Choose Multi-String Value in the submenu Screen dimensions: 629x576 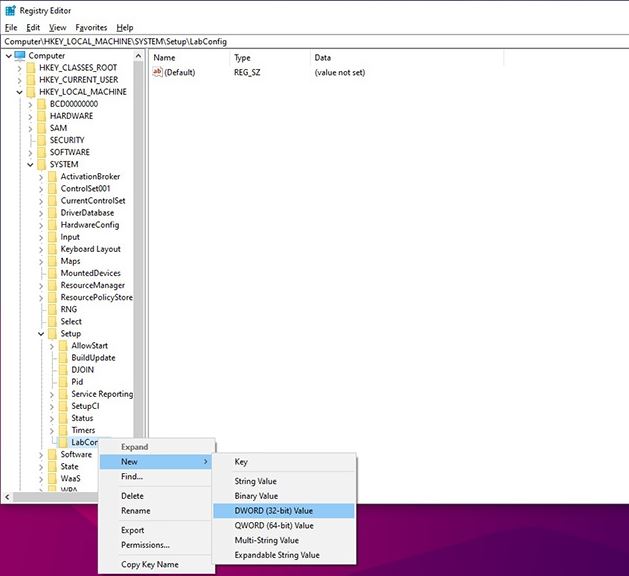tap(284, 540)
